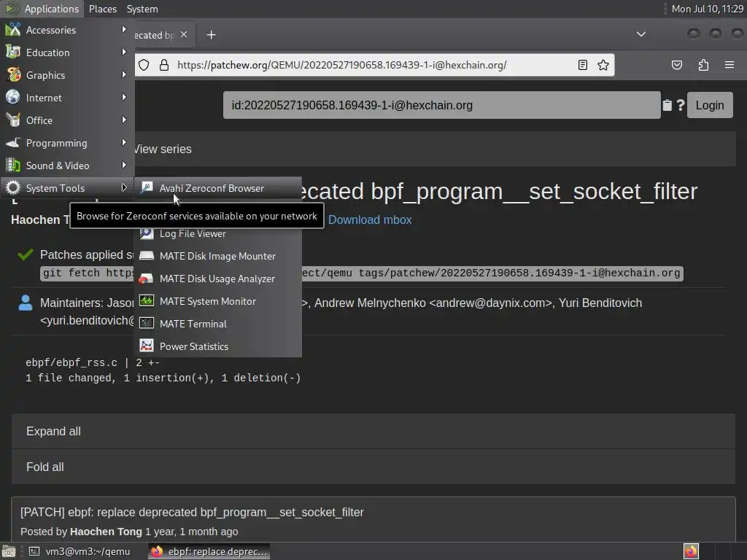Expand the Accessories submenu arrow
Image resolution: width=747 pixels, height=560 pixels.
pos(124,29)
